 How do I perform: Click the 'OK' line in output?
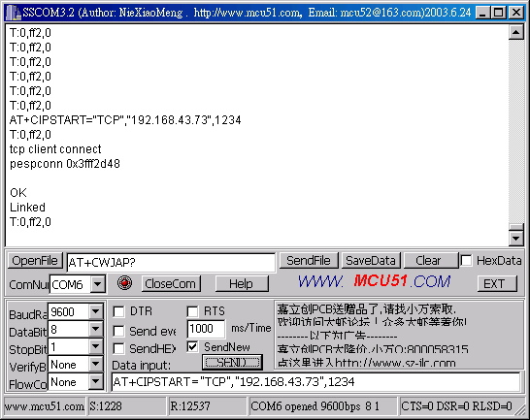(x=18, y=193)
